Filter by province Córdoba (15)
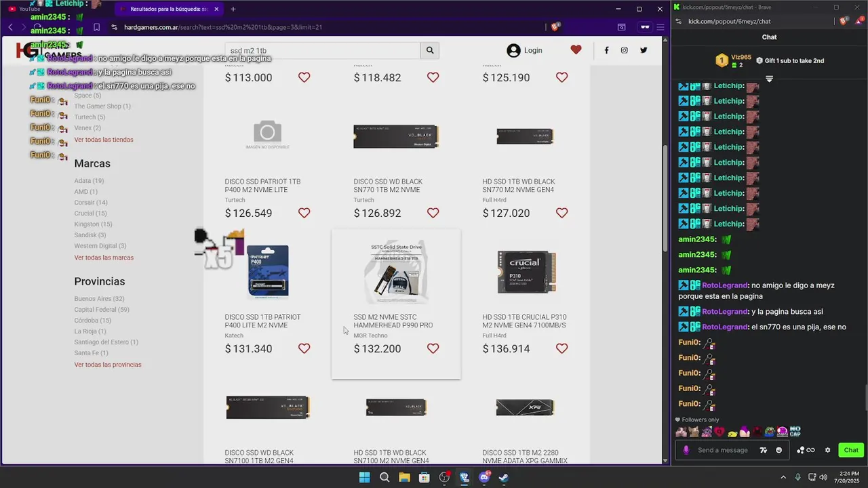868x488 pixels. [92, 321]
